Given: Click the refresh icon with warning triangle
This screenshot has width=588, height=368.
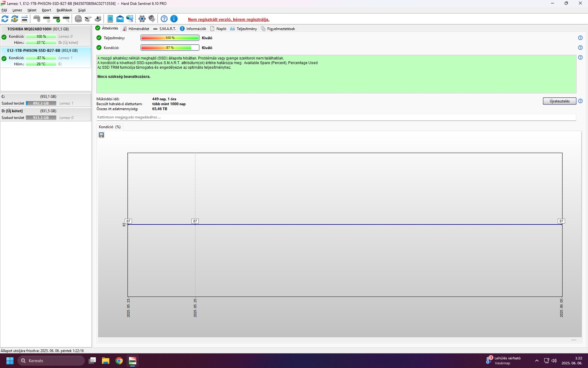Looking at the screenshot, I should click(x=15, y=19).
